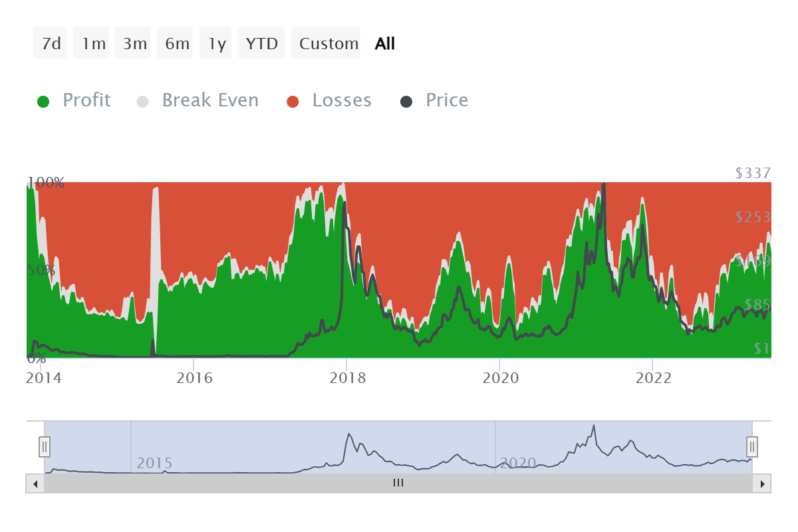Select the All time range
This screenshot has height=532, width=798.
point(384,43)
